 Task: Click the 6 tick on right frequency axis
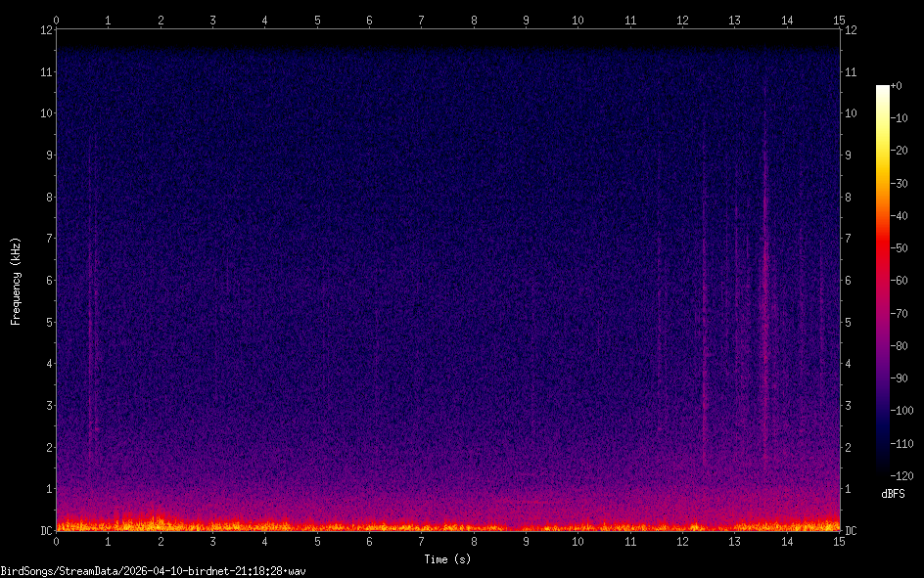pyautogui.click(x=849, y=281)
